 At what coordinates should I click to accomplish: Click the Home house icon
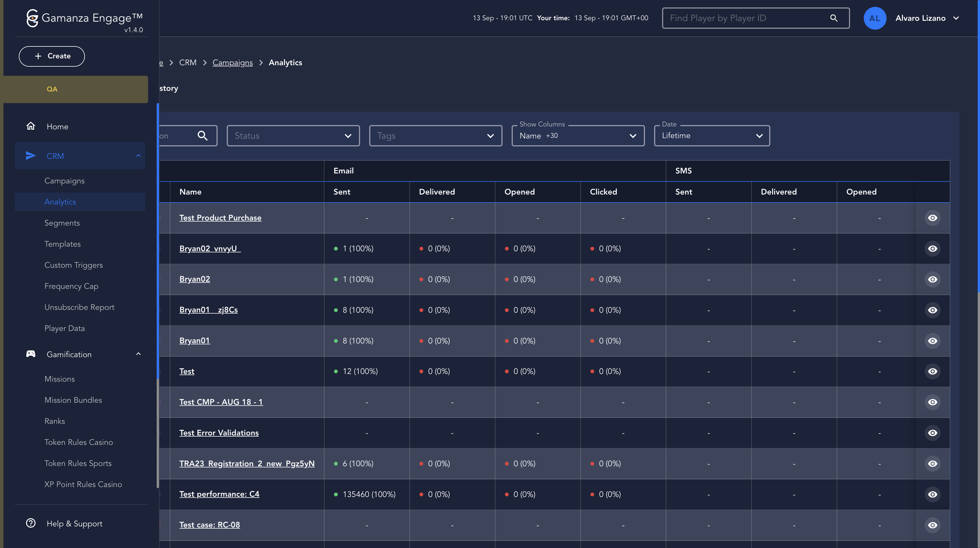(30, 126)
